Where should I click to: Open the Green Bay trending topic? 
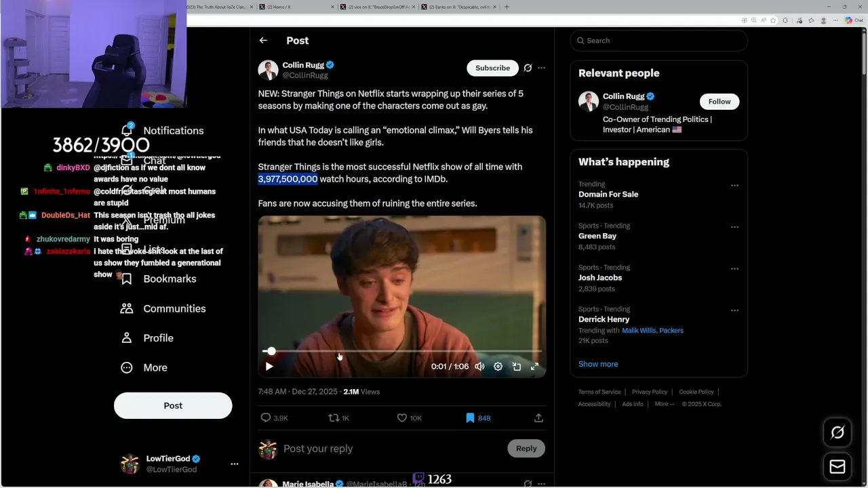(597, 236)
